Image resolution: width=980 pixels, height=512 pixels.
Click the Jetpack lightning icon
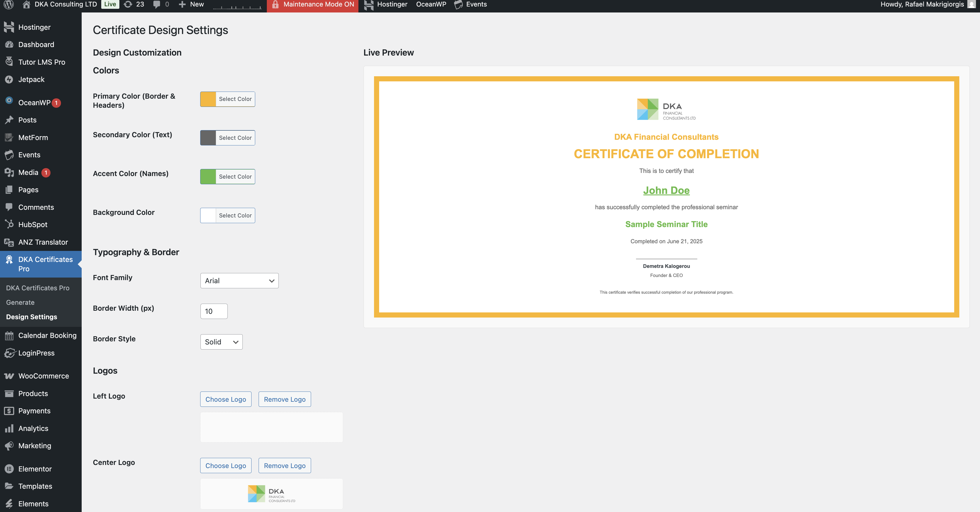pyautogui.click(x=9, y=79)
